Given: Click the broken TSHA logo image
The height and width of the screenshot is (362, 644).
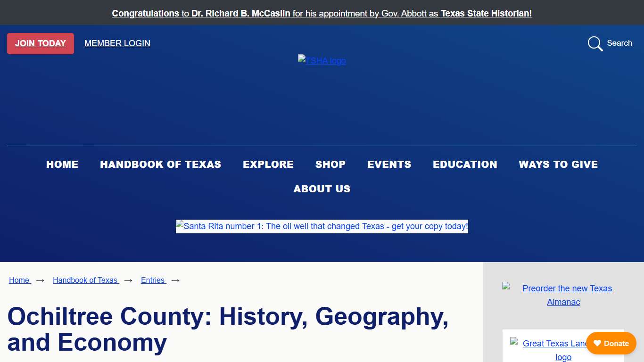Looking at the screenshot, I should pos(322,60).
